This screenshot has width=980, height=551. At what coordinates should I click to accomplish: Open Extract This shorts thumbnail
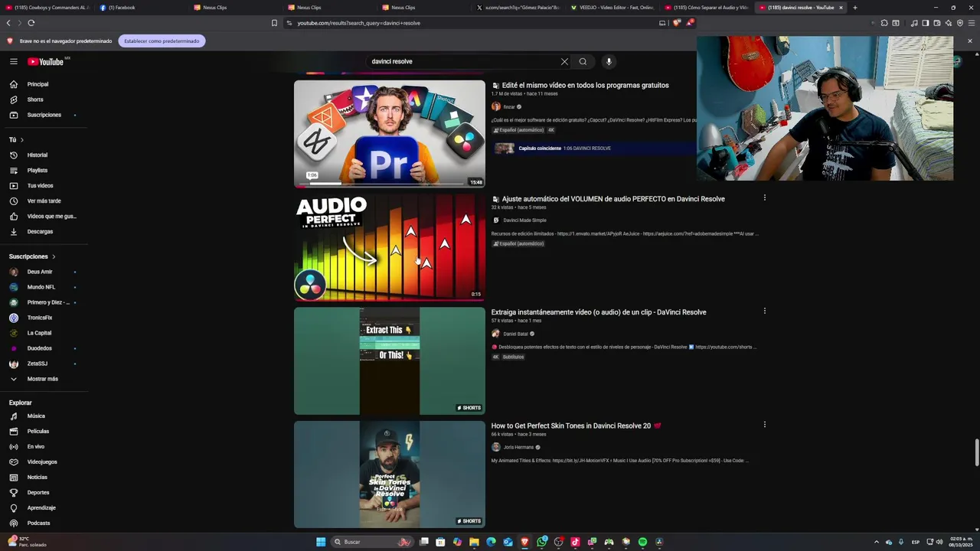pyautogui.click(x=390, y=360)
